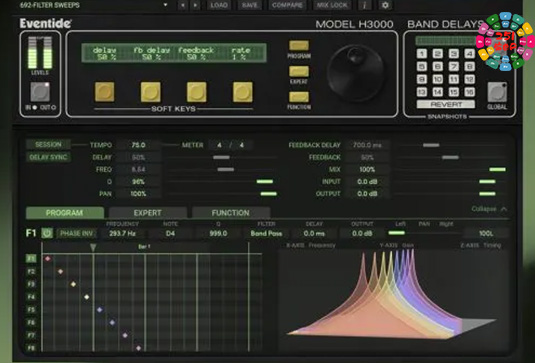Select band F2 in the grid list
Image resolution: width=535 pixels, height=363 pixels.
tap(31, 272)
